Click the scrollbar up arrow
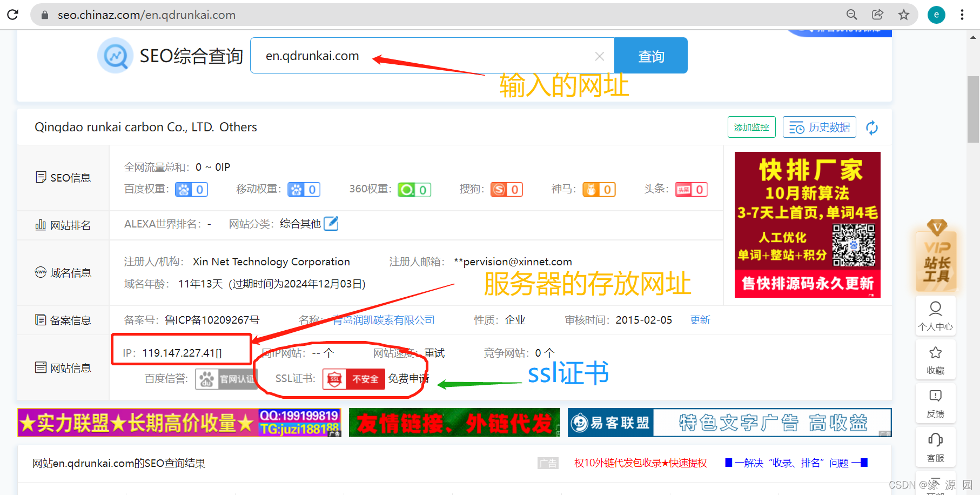980x495 pixels. pos(973,37)
